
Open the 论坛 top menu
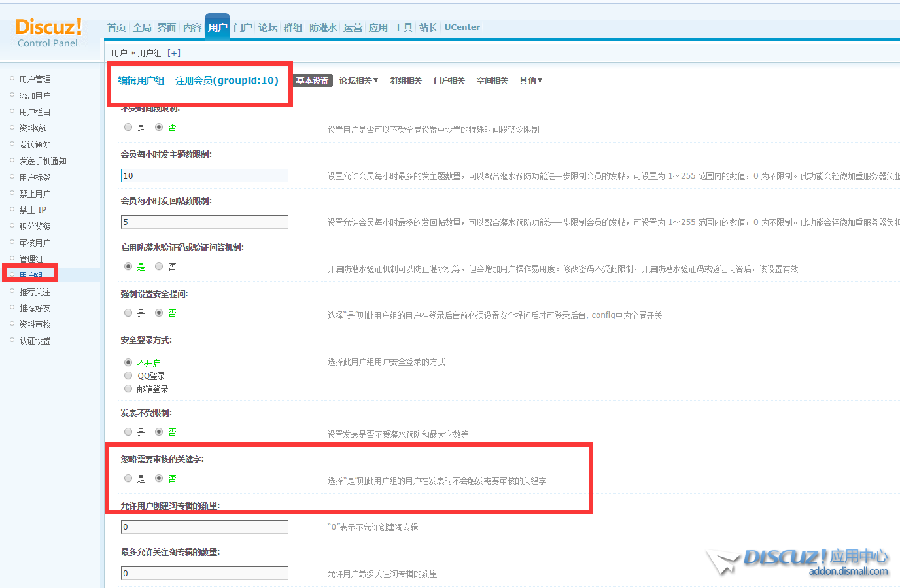point(268,27)
